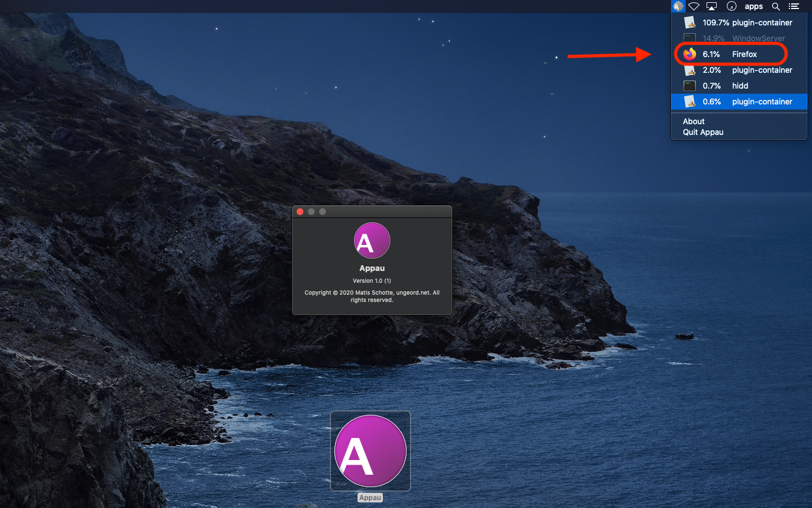812x508 pixels.
Task: Open Spotlight search magnifier
Action: coord(776,6)
